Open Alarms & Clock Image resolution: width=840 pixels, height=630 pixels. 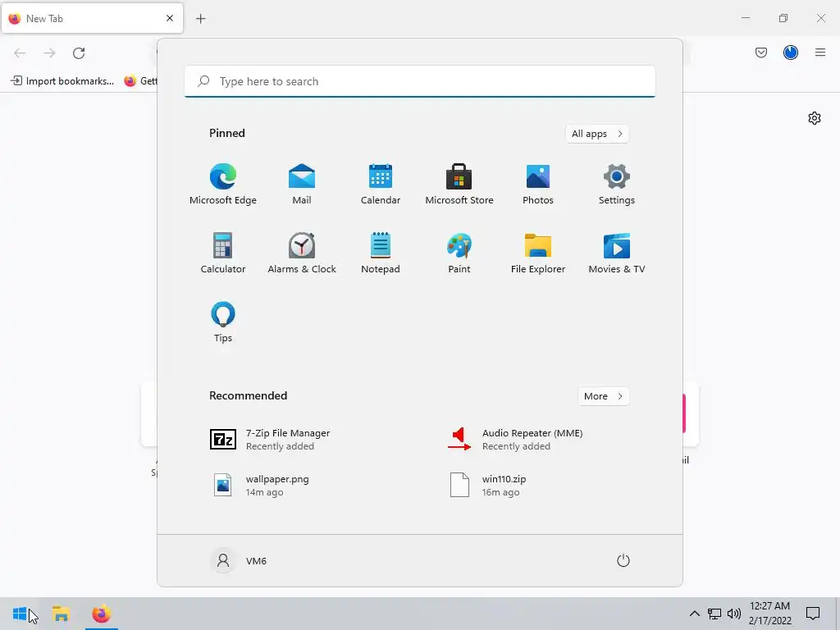[302, 253]
